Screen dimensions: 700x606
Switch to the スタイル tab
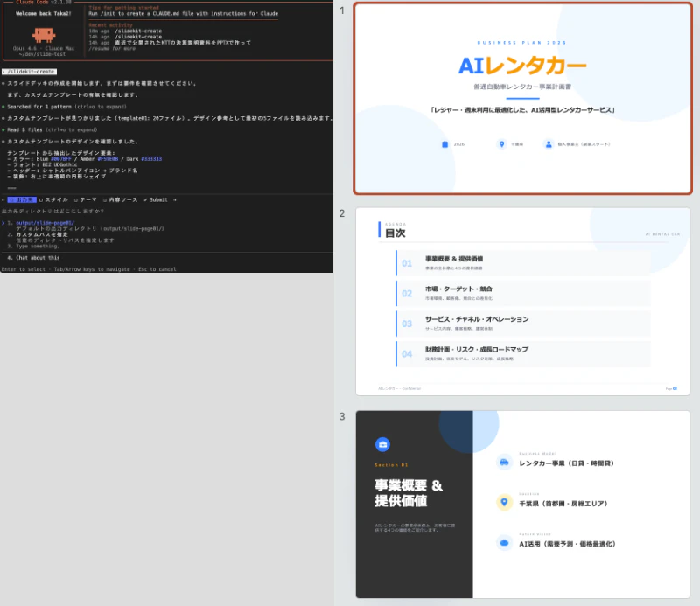[53, 200]
